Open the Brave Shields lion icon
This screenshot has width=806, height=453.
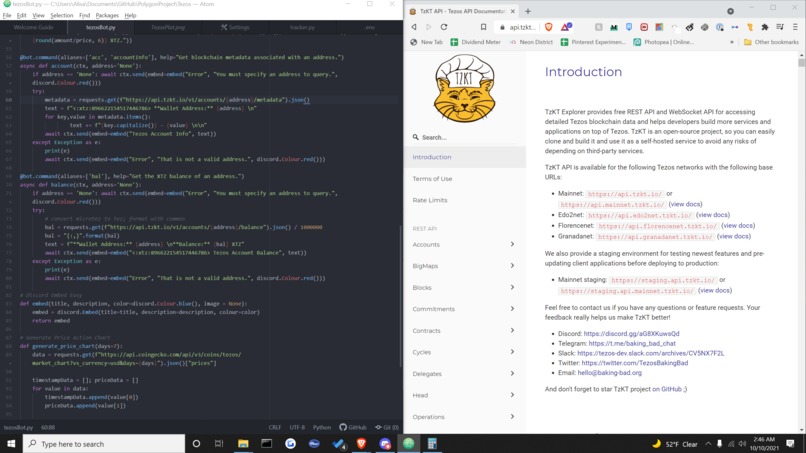coord(548,27)
